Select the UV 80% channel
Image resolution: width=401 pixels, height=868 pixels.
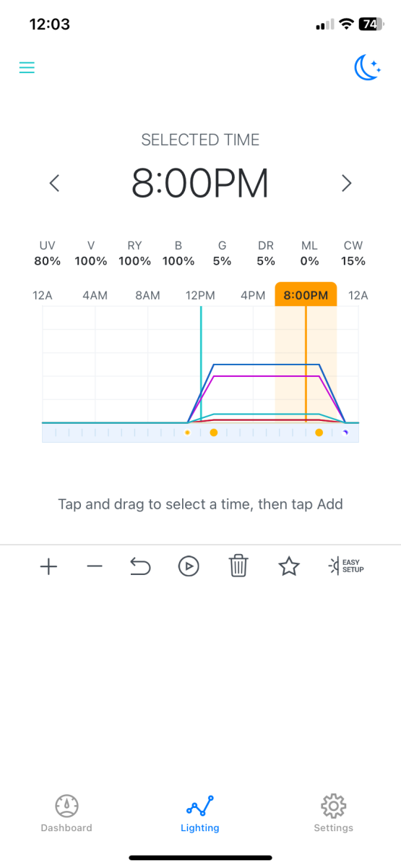(47, 253)
